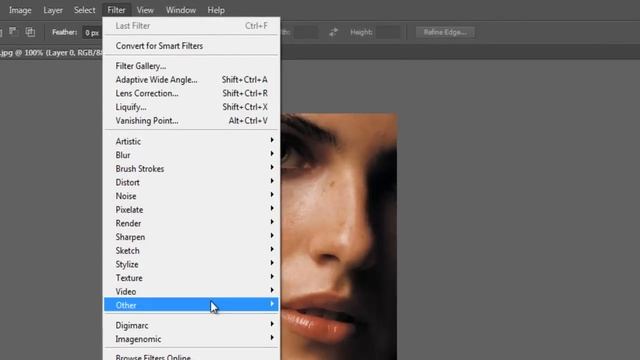Expand the Noise submenu
This screenshot has width=640, height=360.
pyautogui.click(x=191, y=196)
